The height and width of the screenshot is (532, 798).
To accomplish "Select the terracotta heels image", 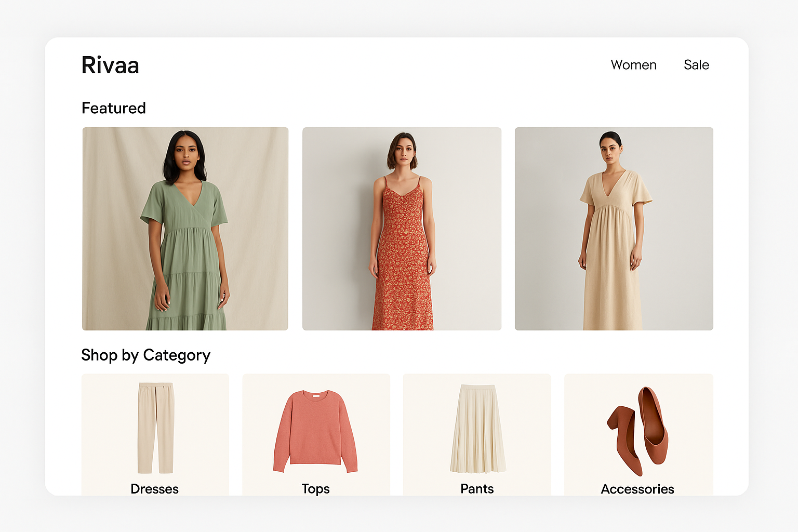I will (638, 431).
